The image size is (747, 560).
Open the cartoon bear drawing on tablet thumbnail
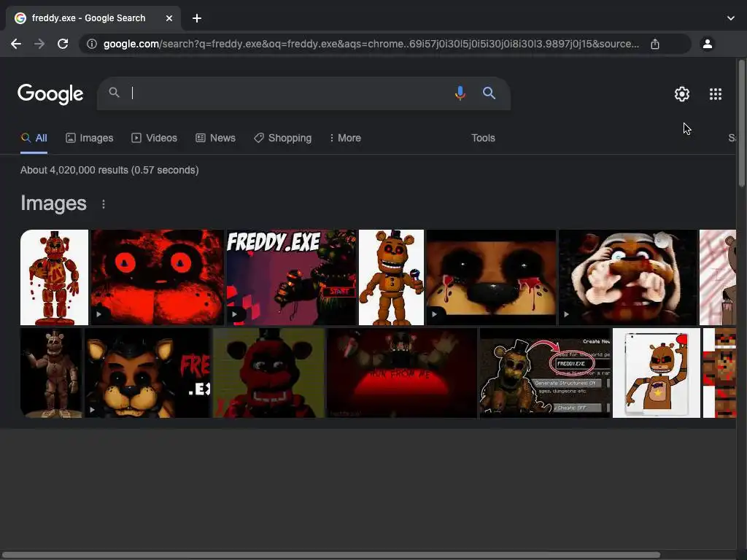[x=657, y=373]
